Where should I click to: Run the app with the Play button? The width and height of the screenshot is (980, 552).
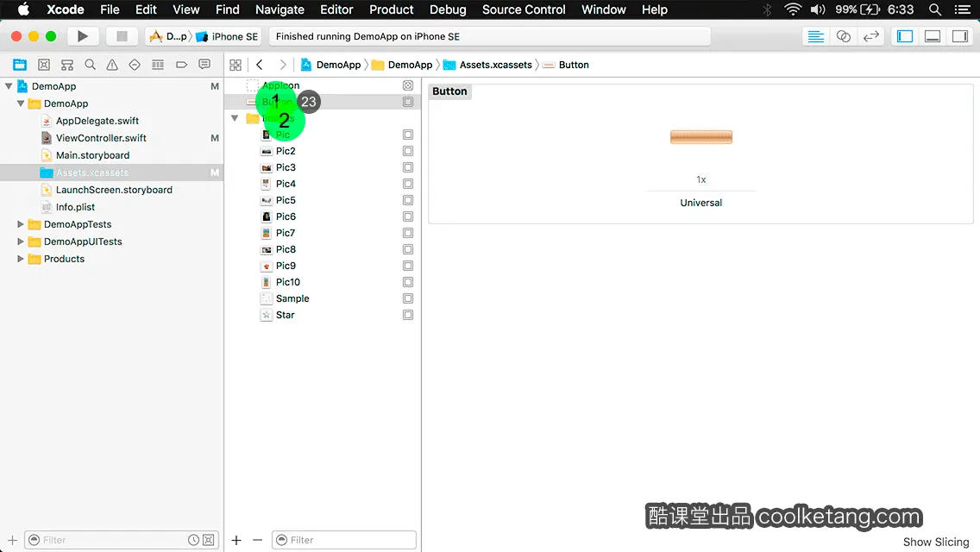click(x=83, y=36)
